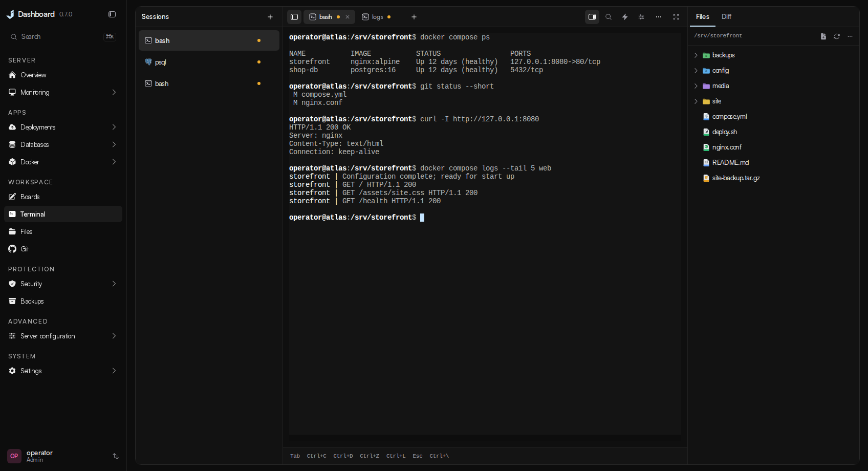868x471 pixels.
Task: Toggle the sessions list panel icon
Action: (x=294, y=17)
